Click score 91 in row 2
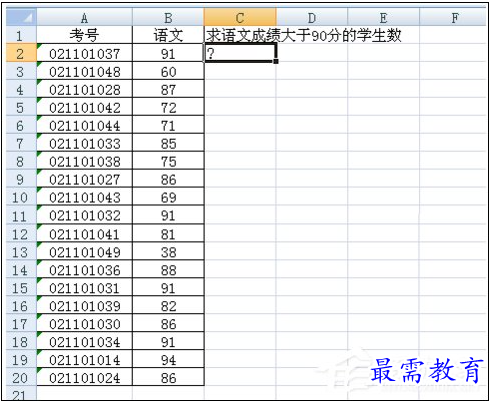This screenshot has height=402, width=492. point(168,53)
